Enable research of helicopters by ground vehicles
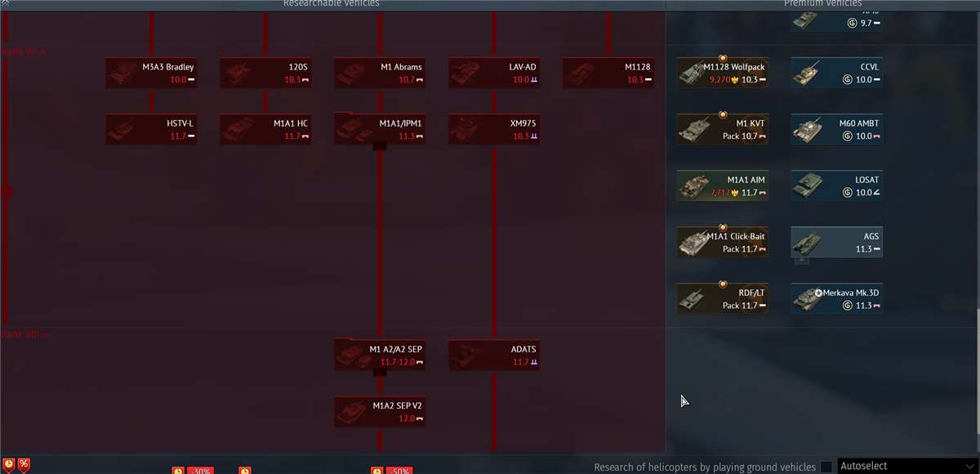980x474 pixels. pyautogui.click(x=826, y=467)
